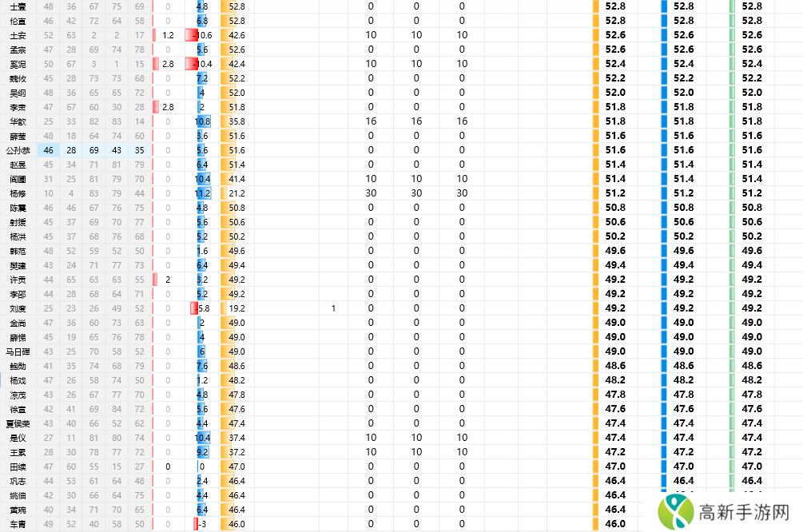
Task: Click the red 1.2 cell in 士安 row
Action: pyautogui.click(x=167, y=35)
